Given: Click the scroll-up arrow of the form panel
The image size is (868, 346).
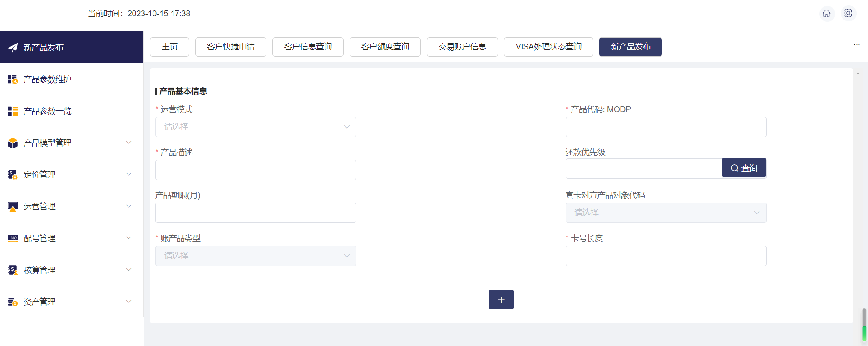Looking at the screenshot, I should click(858, 73).
